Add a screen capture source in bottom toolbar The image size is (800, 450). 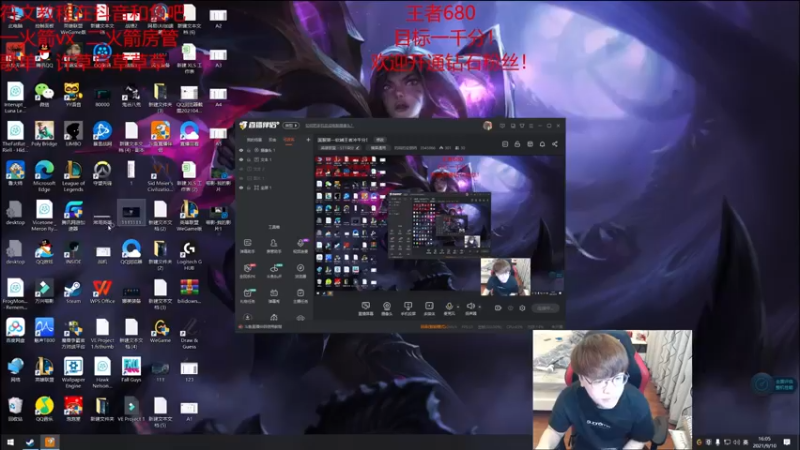(365, 308)
